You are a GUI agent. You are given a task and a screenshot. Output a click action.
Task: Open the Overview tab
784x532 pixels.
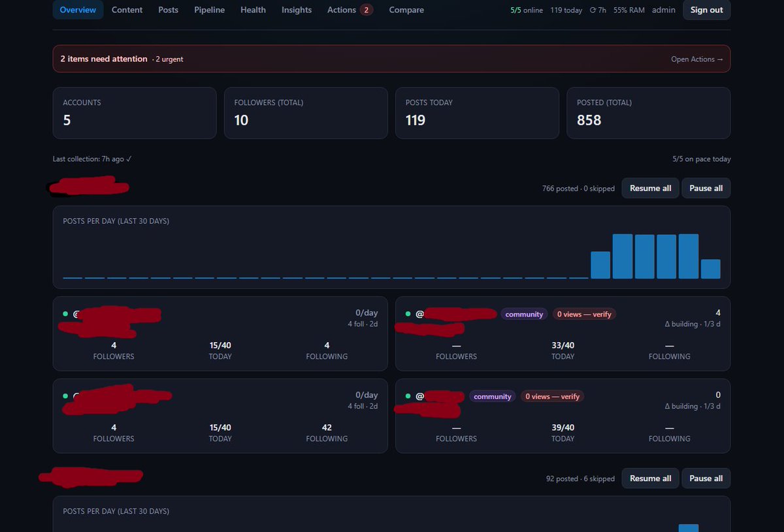pyautogui.click(x=78, y=10)
